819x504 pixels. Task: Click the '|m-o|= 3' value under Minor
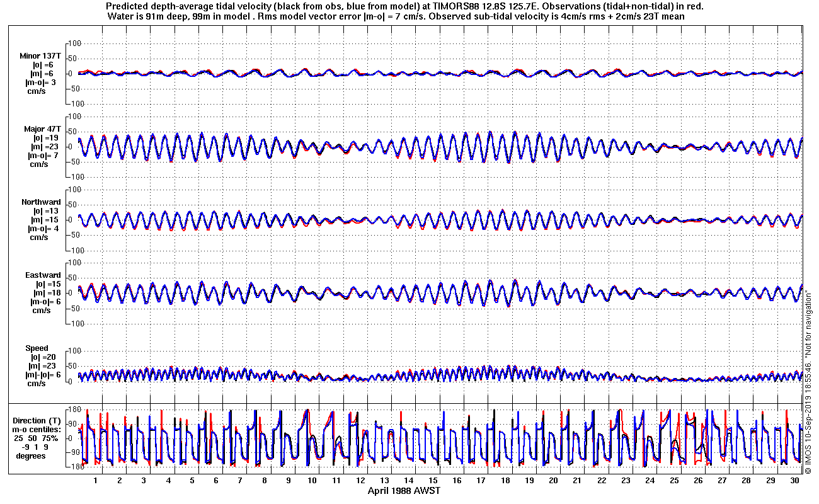pyautogui.click(x=42, y=83)
